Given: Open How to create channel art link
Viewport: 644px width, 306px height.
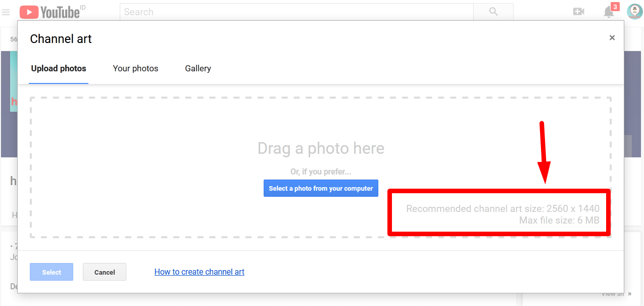Looking at the screenshot, I should (200, 272).
